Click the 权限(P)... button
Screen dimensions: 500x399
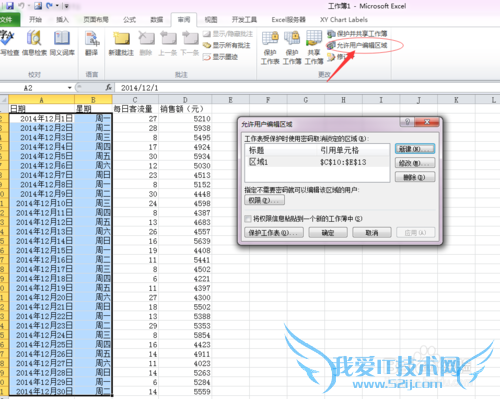click(264, 200)
